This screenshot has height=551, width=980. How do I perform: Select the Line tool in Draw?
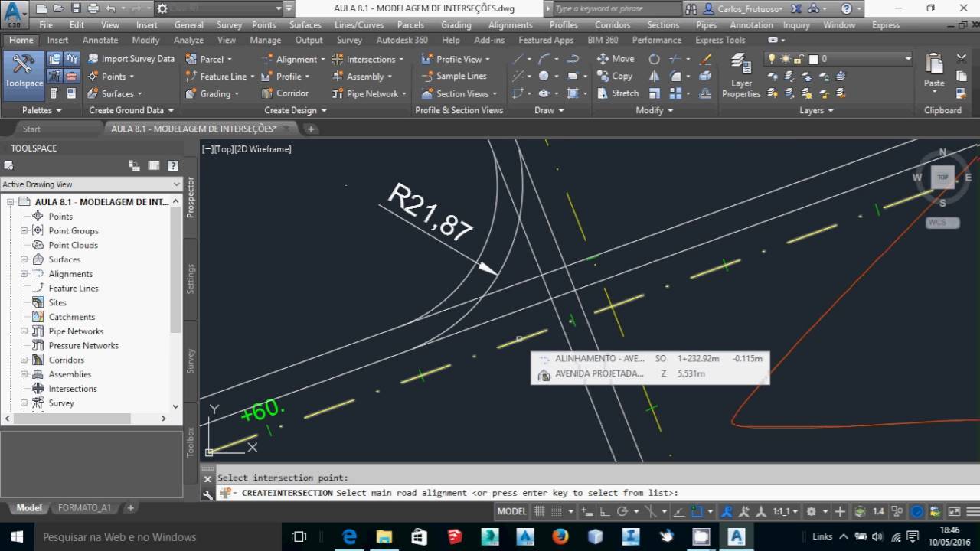click(x=518, y=59)
